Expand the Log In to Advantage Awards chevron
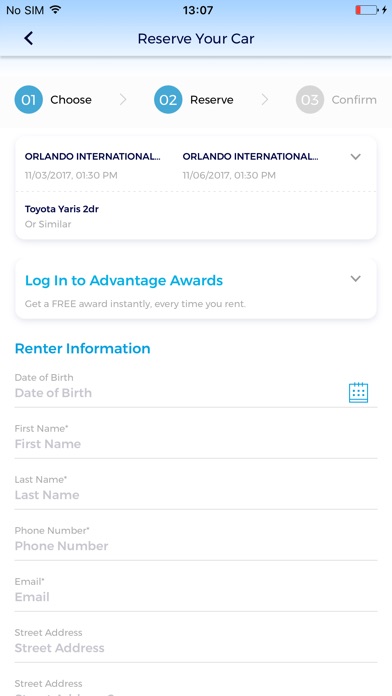Viewport: 392px width, 696px height. pyautogui.click(x=356, y=279)
